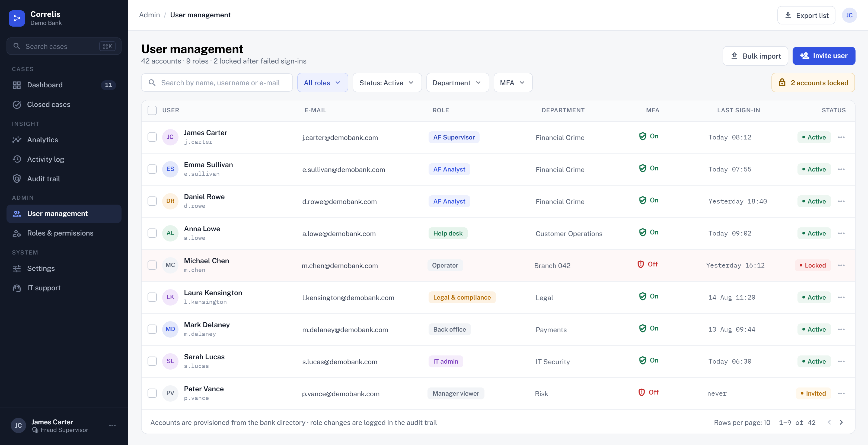Select User management in sidebar

click(64, 214)
